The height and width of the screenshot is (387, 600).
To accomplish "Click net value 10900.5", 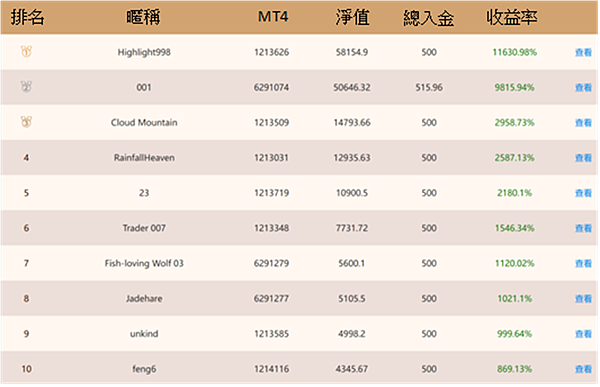I will (x=352, y=193).
